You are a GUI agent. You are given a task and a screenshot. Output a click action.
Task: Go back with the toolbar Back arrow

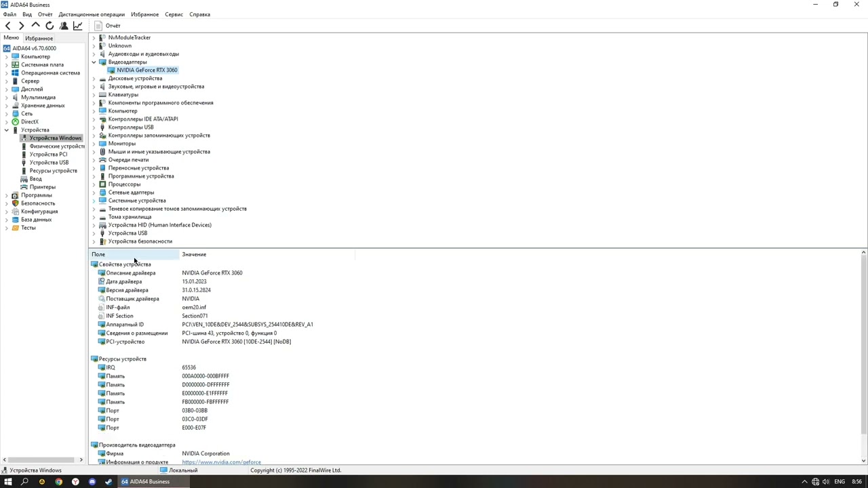(7, 26)
